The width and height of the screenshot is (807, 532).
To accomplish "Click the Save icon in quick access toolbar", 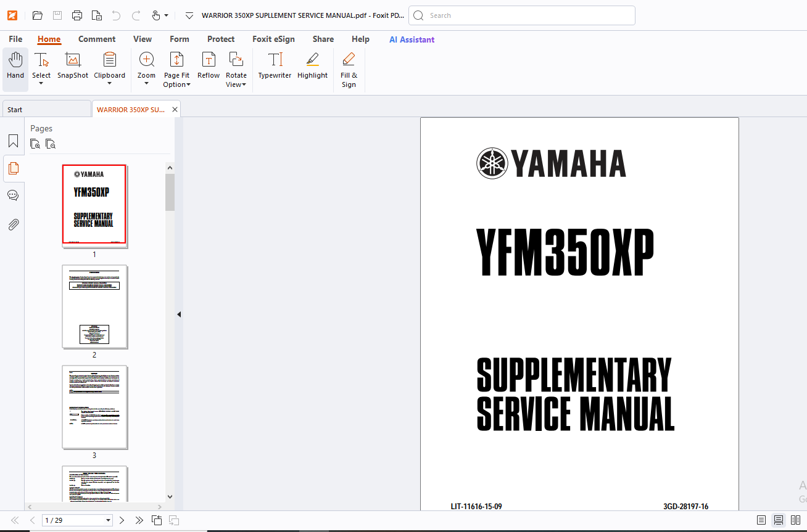I will [57, 15].
